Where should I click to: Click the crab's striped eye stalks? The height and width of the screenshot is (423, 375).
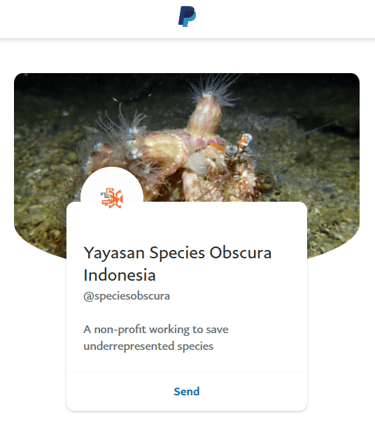pyautogui.click(x=238, y=145)
